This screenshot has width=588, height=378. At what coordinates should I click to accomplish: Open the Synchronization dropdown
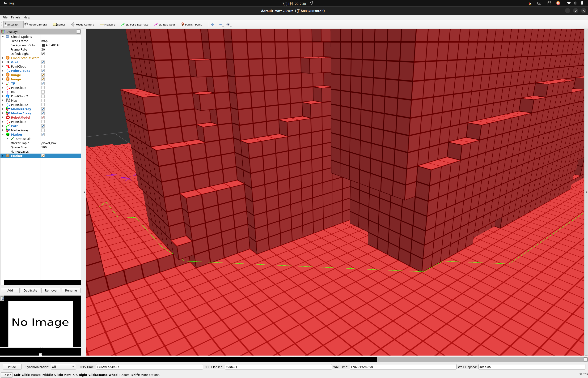point(63,367)
